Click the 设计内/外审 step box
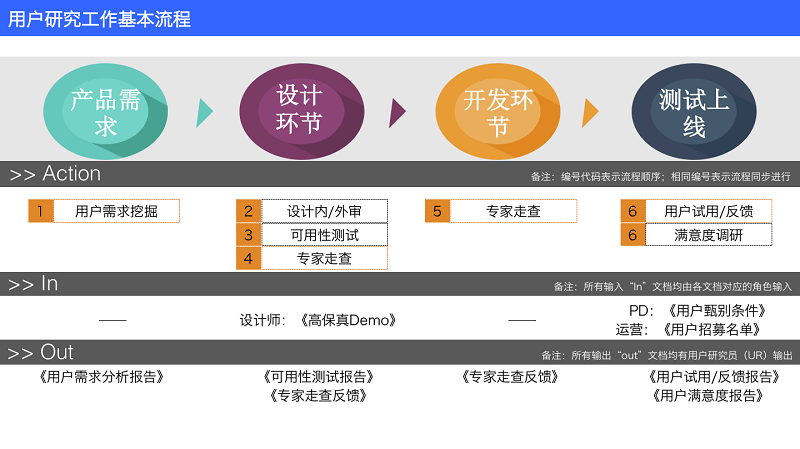Viewport: 800px width, 449px height. [324, 211]
